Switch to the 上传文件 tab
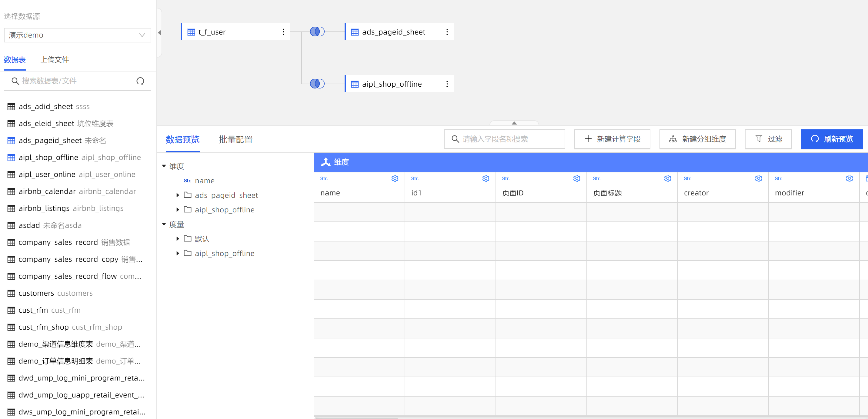 tap(55, 60)
